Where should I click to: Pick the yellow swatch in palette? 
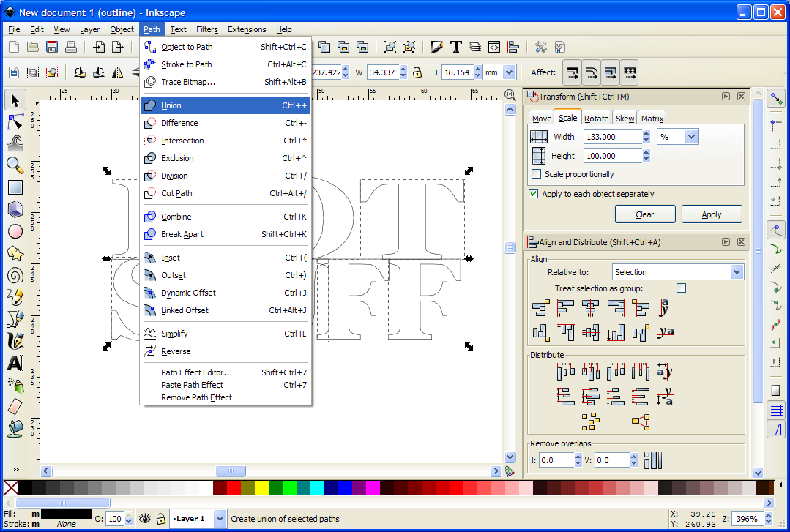[261, 487]
